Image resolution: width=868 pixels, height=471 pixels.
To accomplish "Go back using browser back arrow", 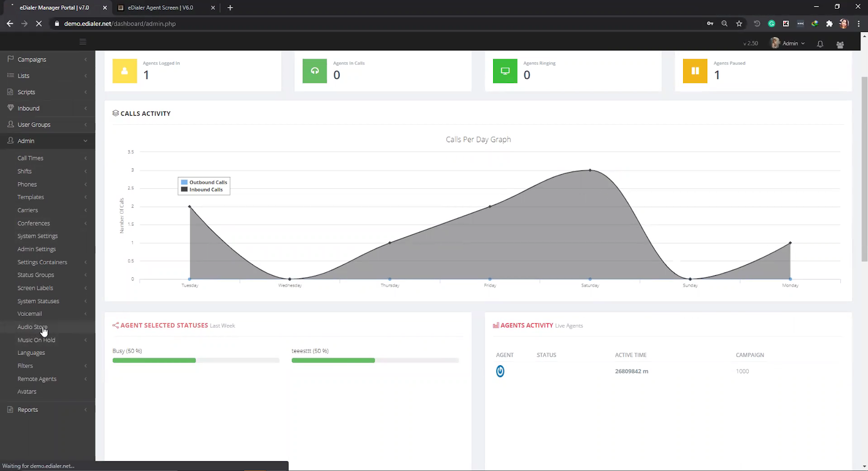I will 10,23.
